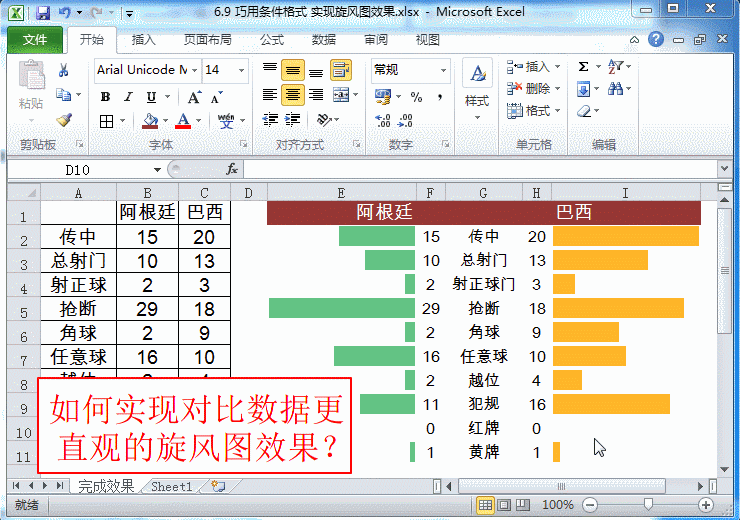Open the 文件 File tab
Viewport: 740px width, 520px height.
pyautogui.click(x=35, y=40)
